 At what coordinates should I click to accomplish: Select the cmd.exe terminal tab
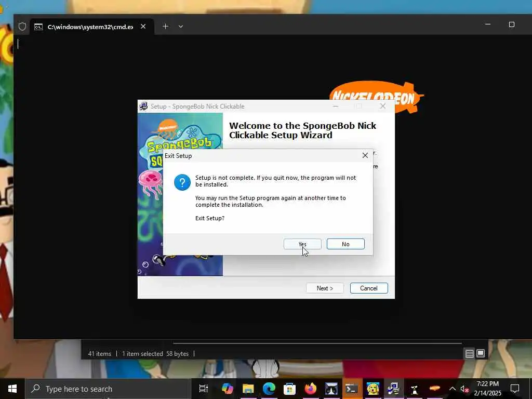(x=90, y=26)
